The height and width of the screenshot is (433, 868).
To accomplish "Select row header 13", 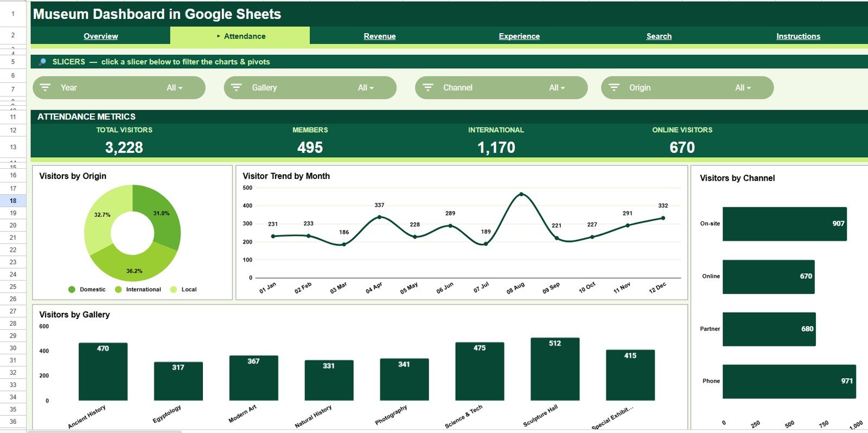I will click(x=13, y=147).
